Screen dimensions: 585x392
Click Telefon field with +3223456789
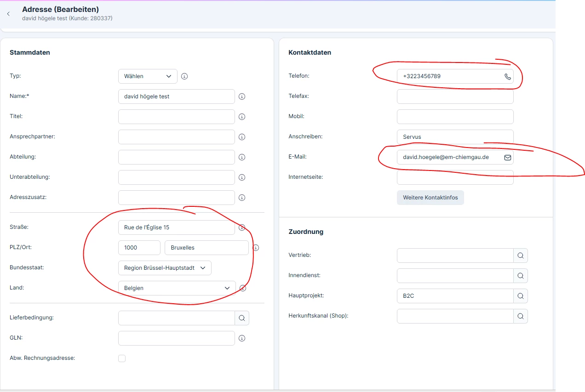coord(455,76)
